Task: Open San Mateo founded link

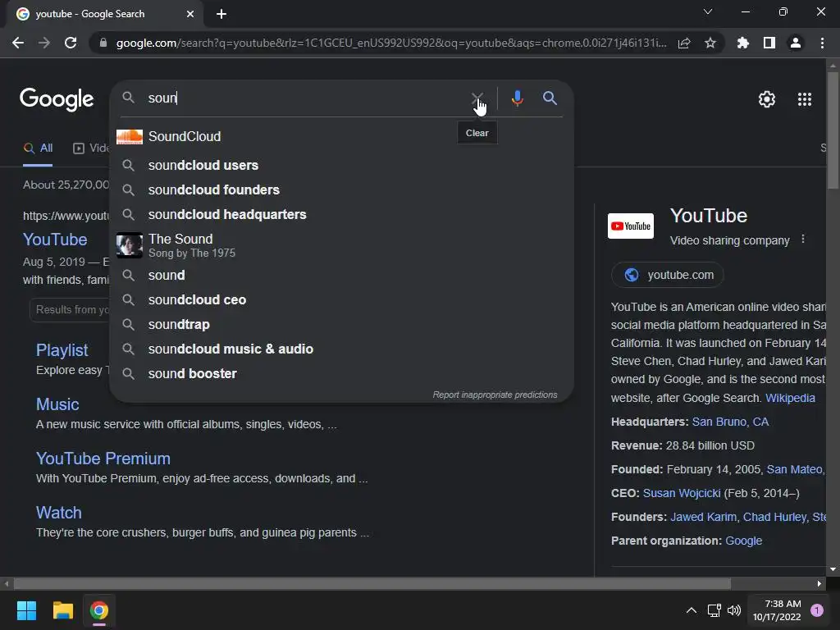Action: pos(796,470)
